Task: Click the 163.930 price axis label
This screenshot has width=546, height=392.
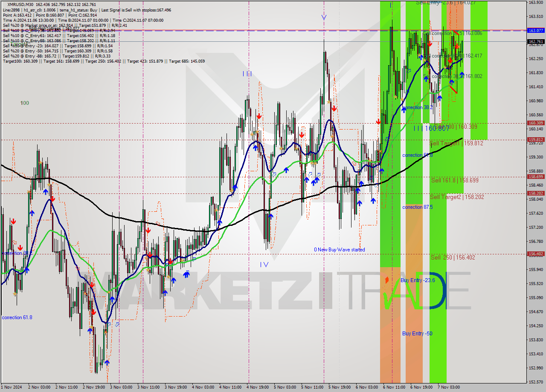Action: 536,3
